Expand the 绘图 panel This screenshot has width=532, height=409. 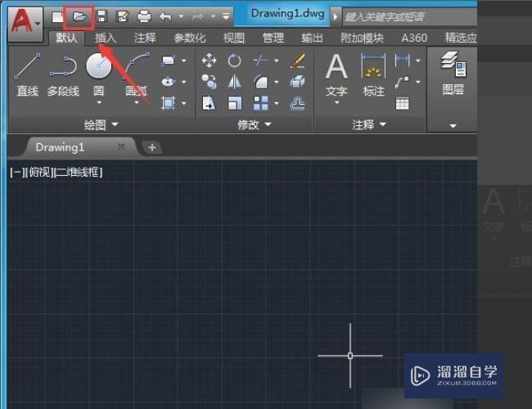101,125
